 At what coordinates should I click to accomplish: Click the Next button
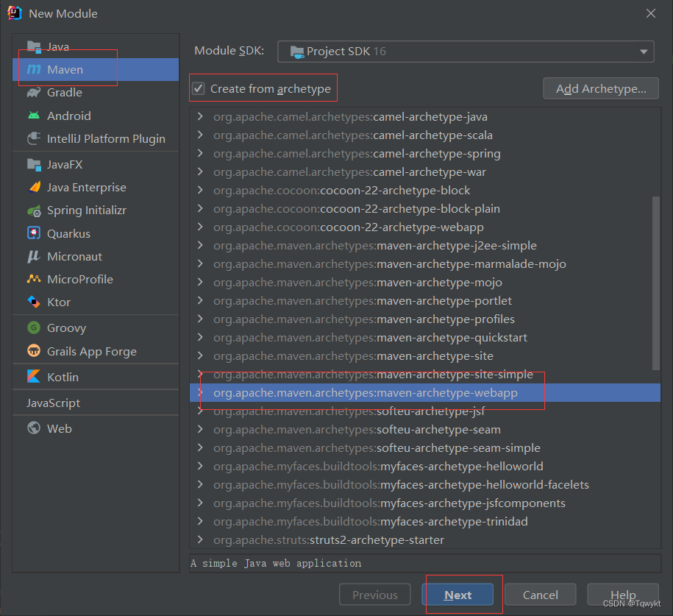point(457,595)
